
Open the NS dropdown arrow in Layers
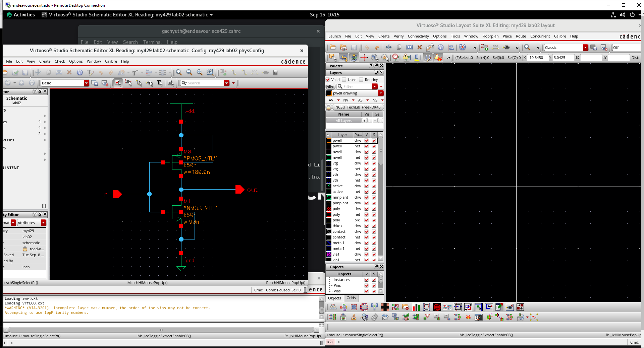pyautogui.click(x=382, y=100)
